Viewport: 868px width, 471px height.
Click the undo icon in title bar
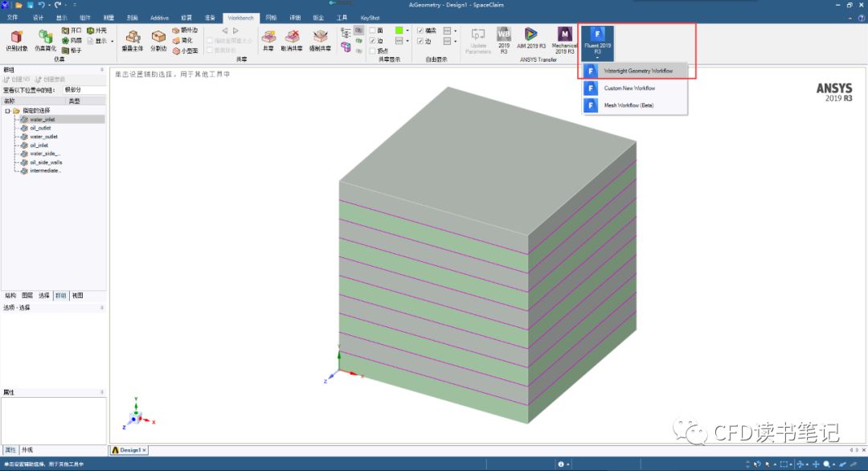pos(41,5)
